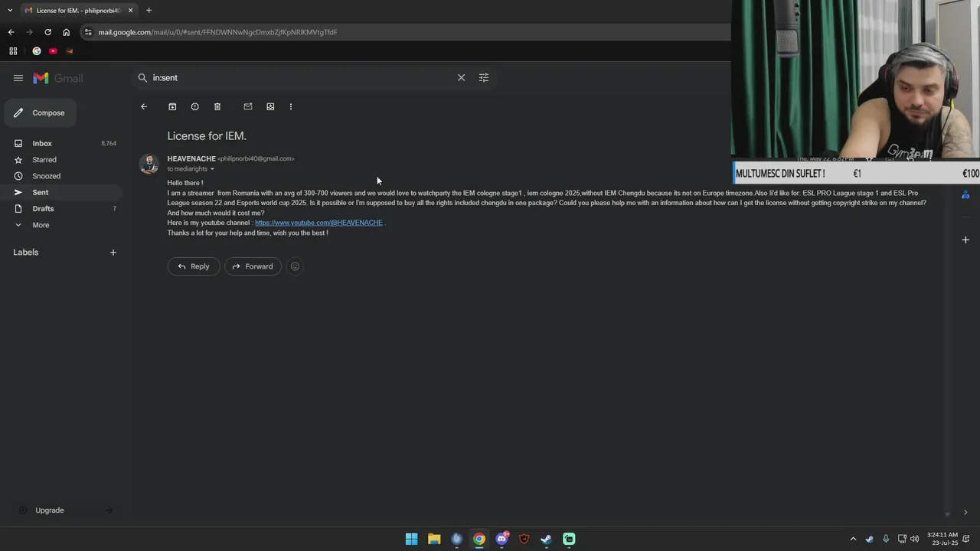Reply to this email
Image resolution: width=980 pixels, height=551 pixels.
193,266
